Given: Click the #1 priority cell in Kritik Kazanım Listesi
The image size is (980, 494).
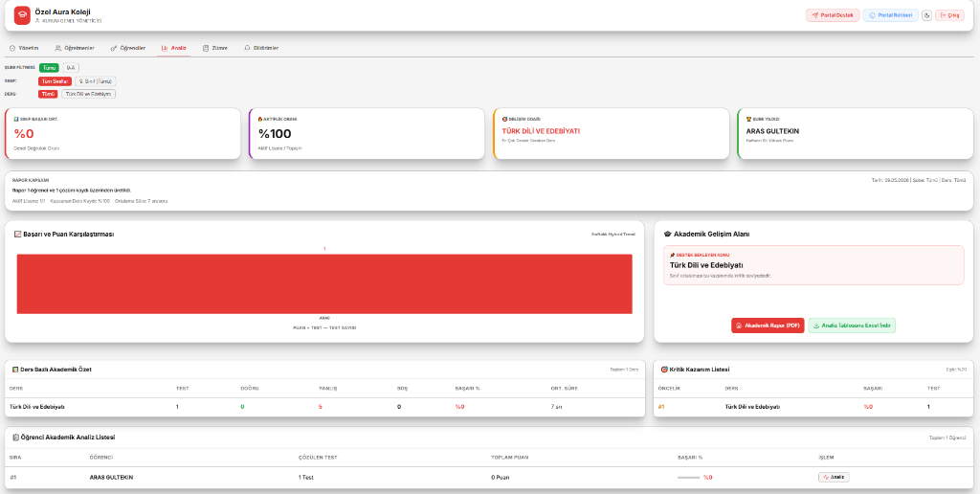Looking at the screenshot, I should [662, 407].
